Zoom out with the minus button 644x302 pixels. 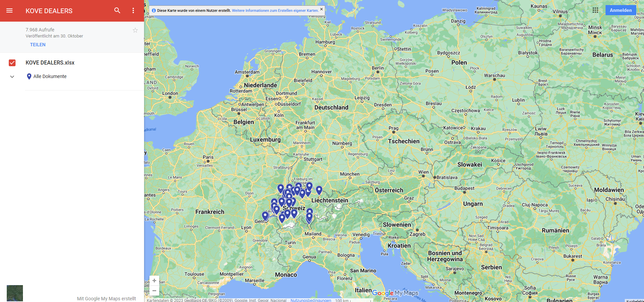(154, 291)
